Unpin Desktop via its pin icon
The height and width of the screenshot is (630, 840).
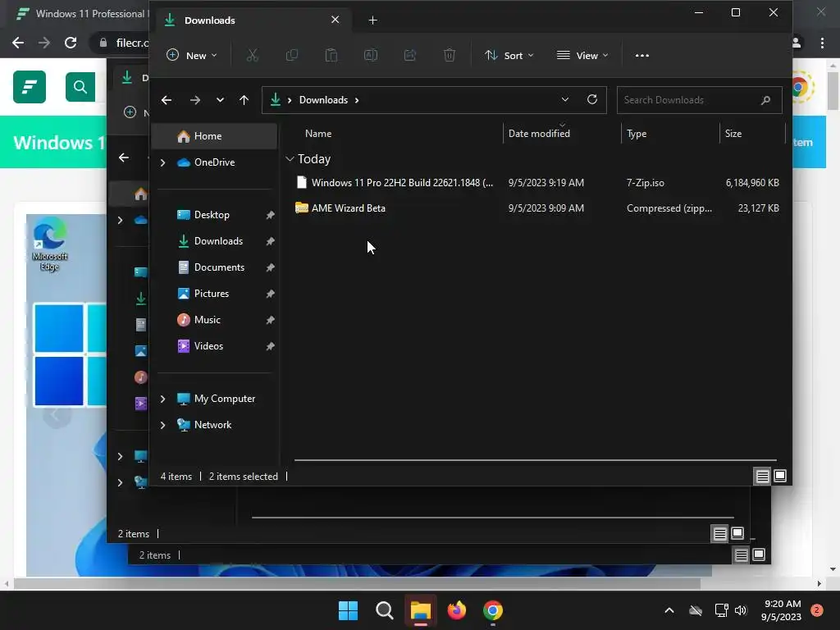click(270, 215)
